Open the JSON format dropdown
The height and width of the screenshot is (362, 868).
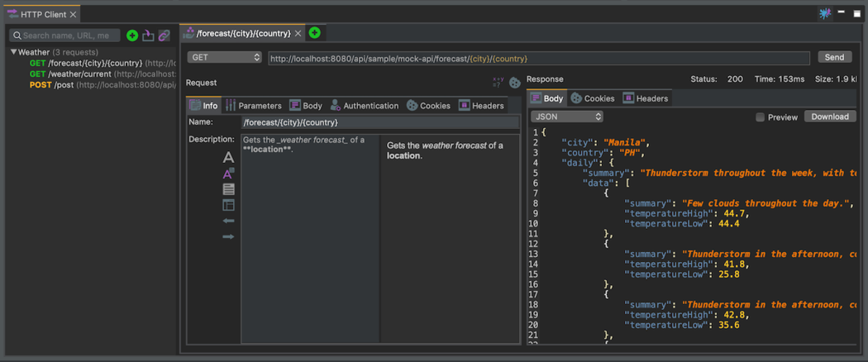[566, 117]
